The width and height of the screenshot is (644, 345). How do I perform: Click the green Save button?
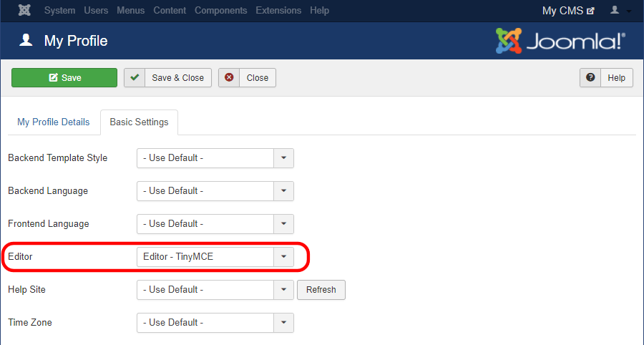(x=64, y=77)
